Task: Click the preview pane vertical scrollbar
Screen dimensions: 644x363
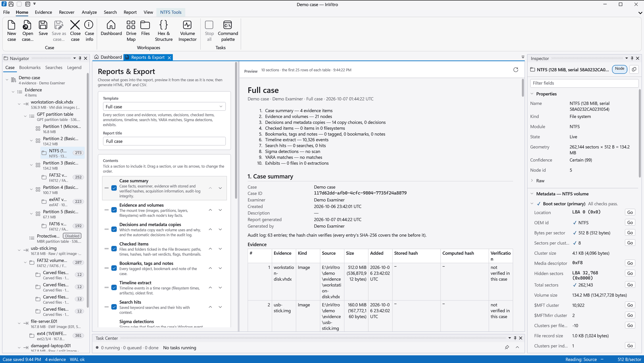Action: pos(523,88)
